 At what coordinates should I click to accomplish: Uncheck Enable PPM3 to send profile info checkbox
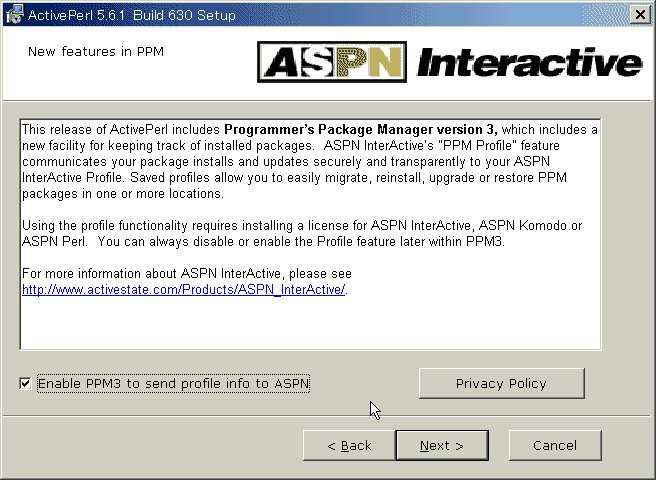pyautogui.click(x=26, y=383)
